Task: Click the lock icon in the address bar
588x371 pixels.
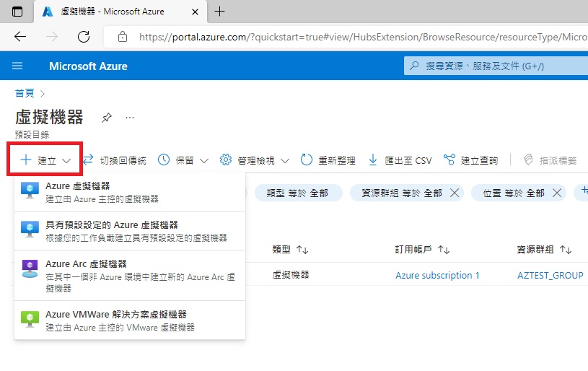Action: pos(122,37)
